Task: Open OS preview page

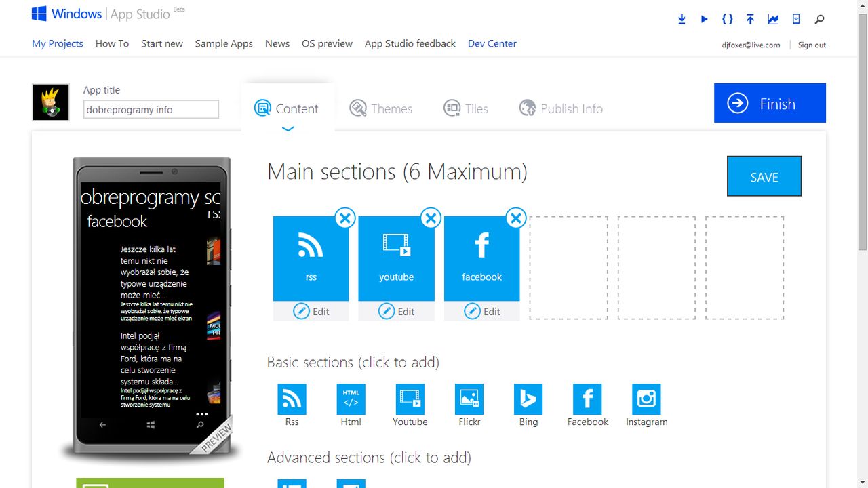Action: tap(328, 43)
